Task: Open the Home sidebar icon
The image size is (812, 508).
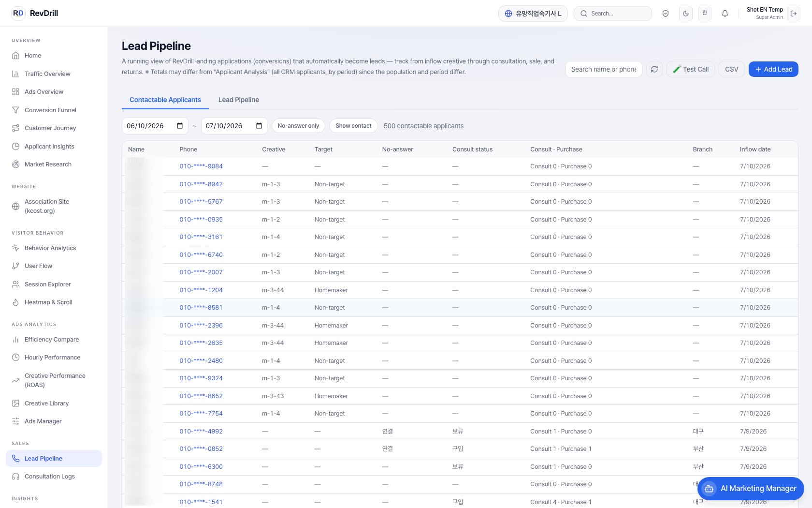Action: pyautogui.click(x=15, y=56)
